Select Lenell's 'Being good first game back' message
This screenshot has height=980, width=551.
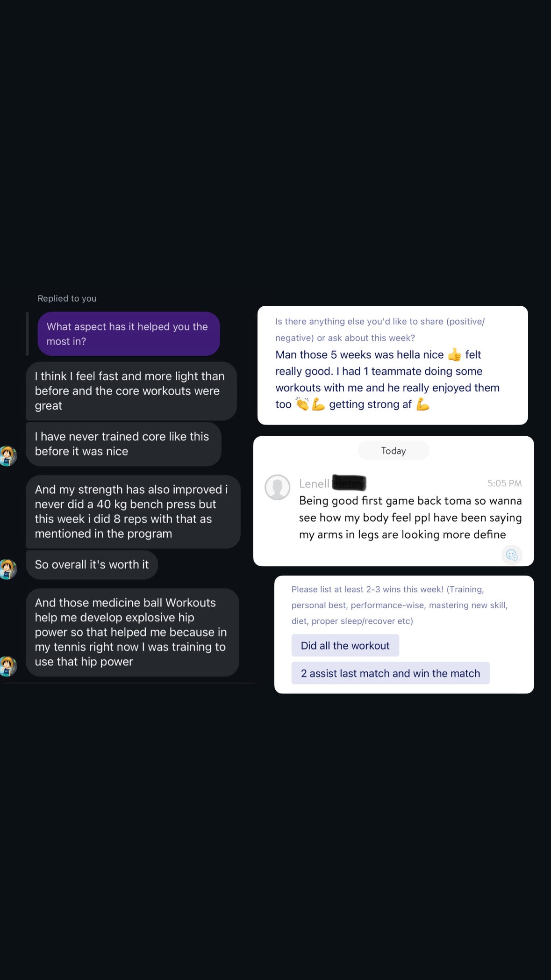[x=410, y=518]
